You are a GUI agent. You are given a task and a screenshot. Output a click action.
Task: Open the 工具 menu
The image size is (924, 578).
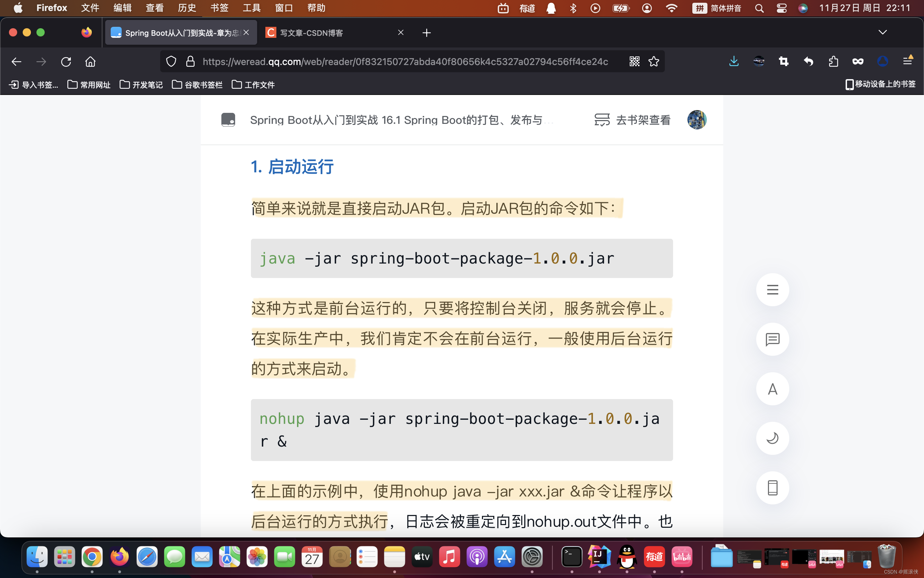[x=252, y=8]
